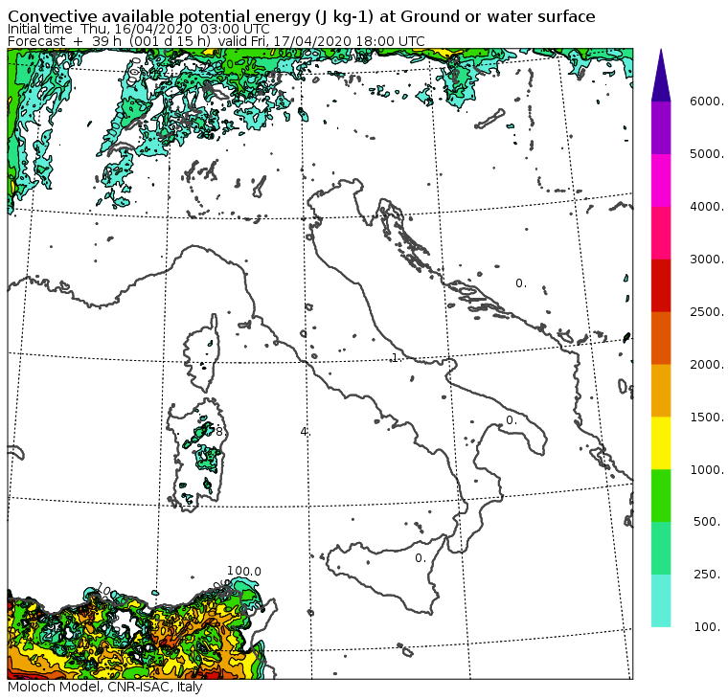Click the 'Initial time Thu, 16/04/2020' line

pyautogui.click(x=138, y=29)
